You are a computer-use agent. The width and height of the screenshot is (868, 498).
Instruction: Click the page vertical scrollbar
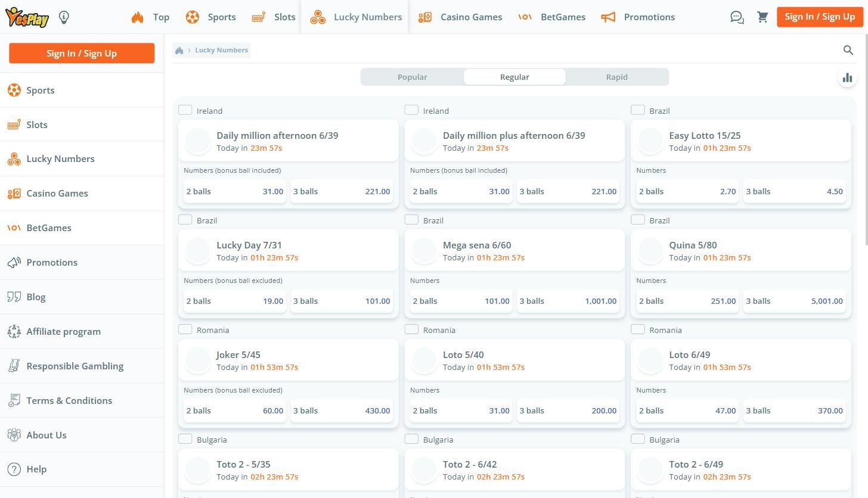866,140
